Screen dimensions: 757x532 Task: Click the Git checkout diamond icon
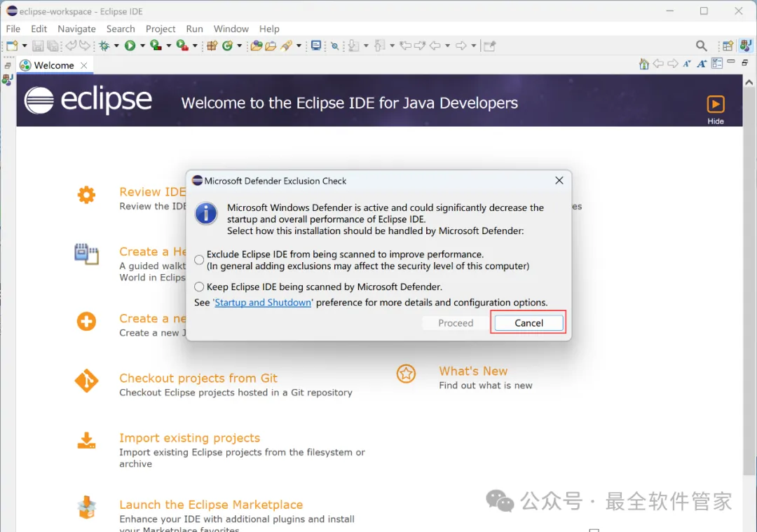pos(86,381)
